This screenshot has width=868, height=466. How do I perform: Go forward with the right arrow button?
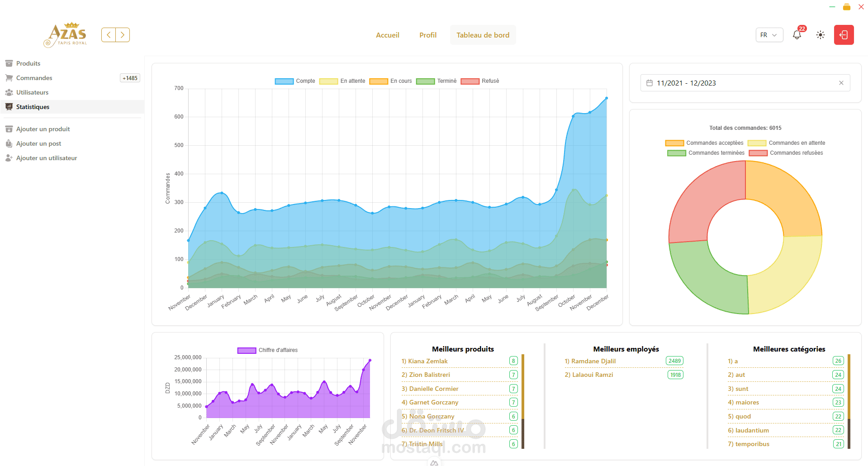[x=123, y=35]
